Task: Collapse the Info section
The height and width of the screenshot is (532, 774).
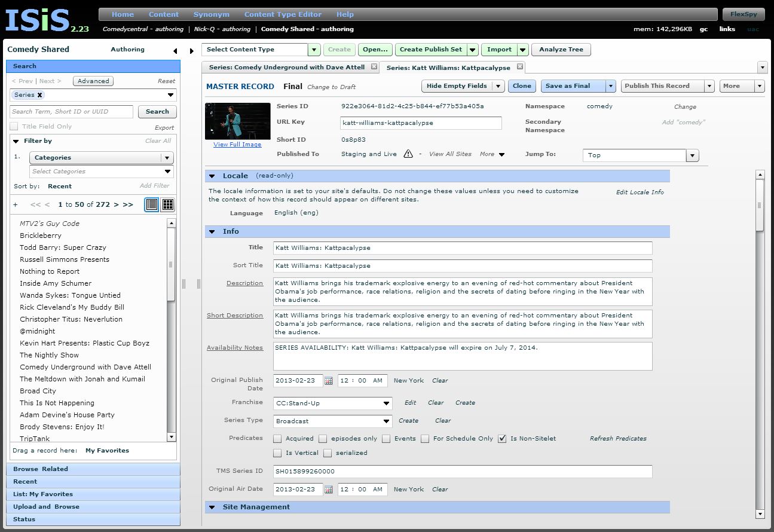Action: pos(212,232)
